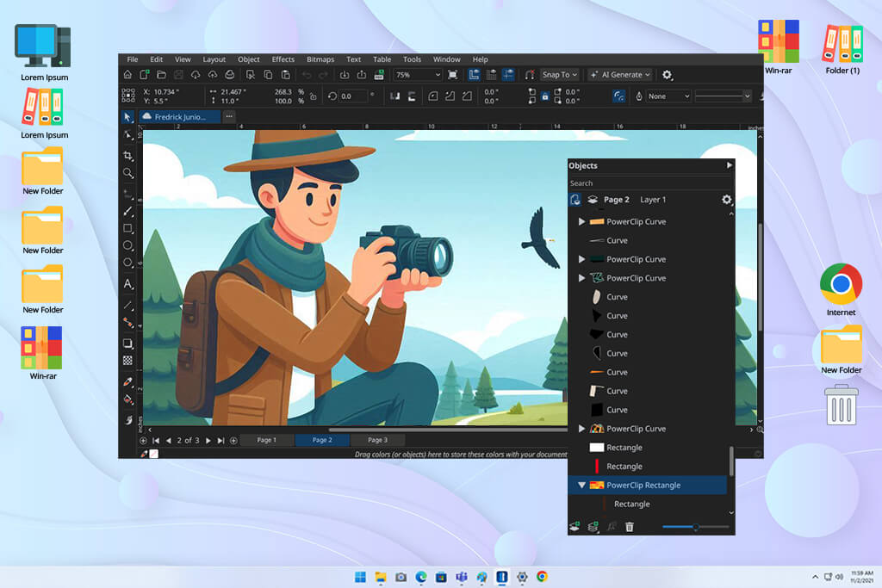Viewport: 882px width, 588px height.
Task: Click the Paste icon in the toolbar
Action: [x=286, y=75]
